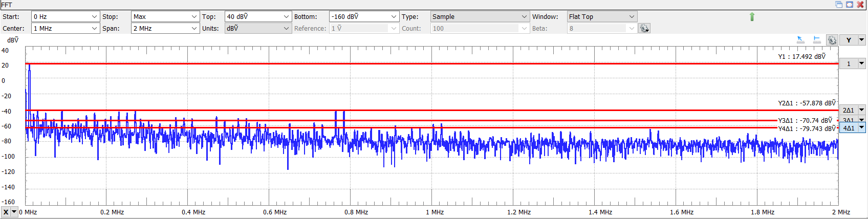Open the arrow menu beside X cursor button

coord(14,212)
